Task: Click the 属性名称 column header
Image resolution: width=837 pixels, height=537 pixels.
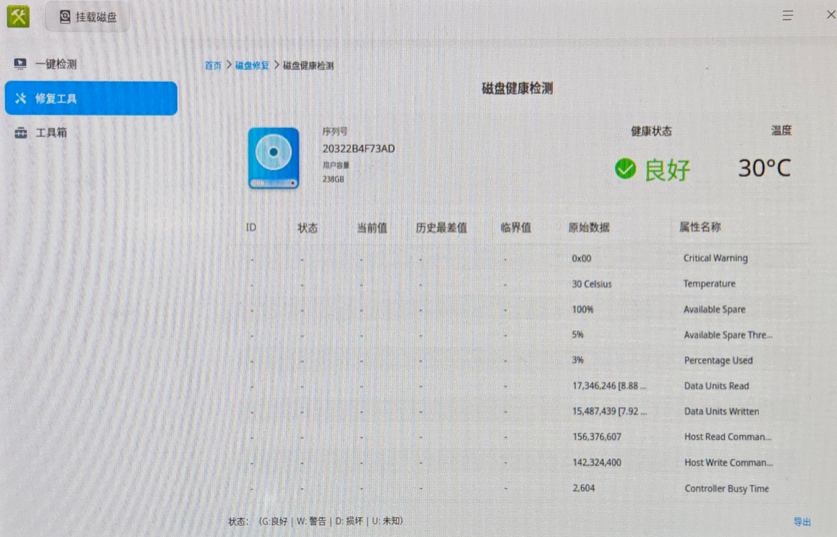Action: coord(700,227)
